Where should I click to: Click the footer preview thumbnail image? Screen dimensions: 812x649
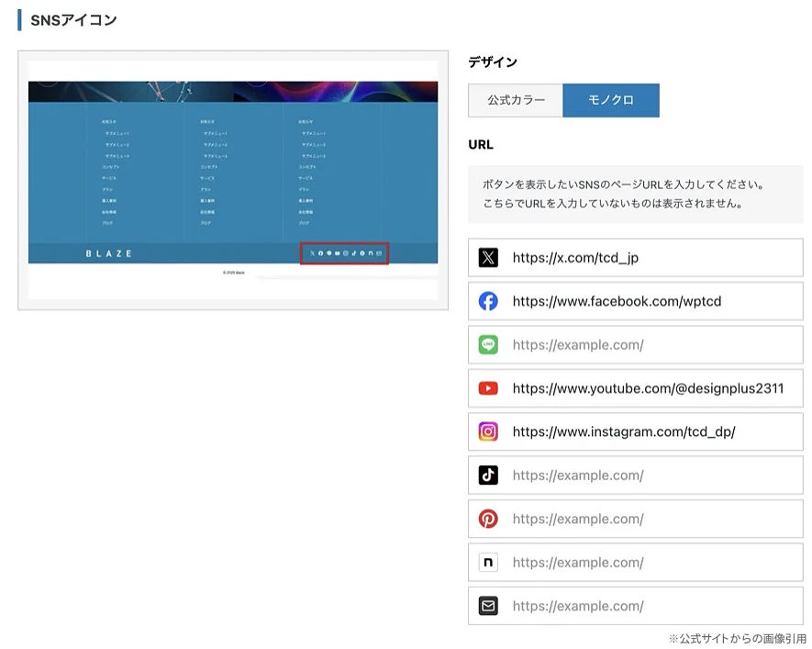232,180
